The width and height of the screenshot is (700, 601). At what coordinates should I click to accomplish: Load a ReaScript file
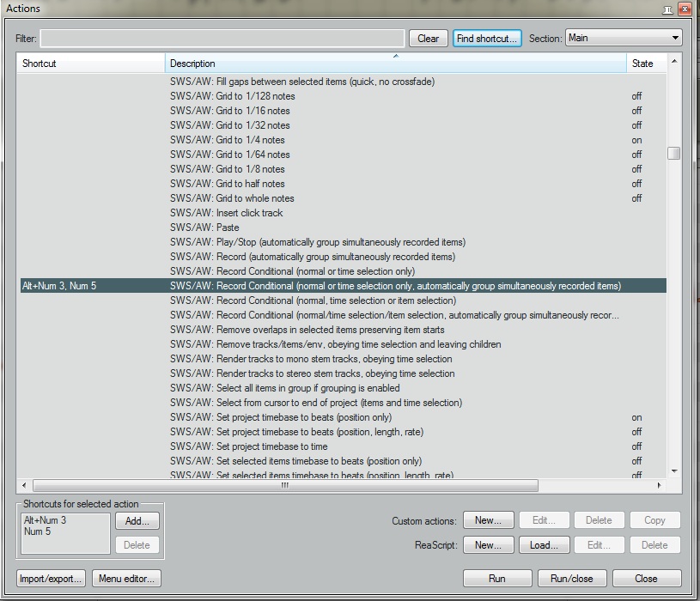[544, 545]
